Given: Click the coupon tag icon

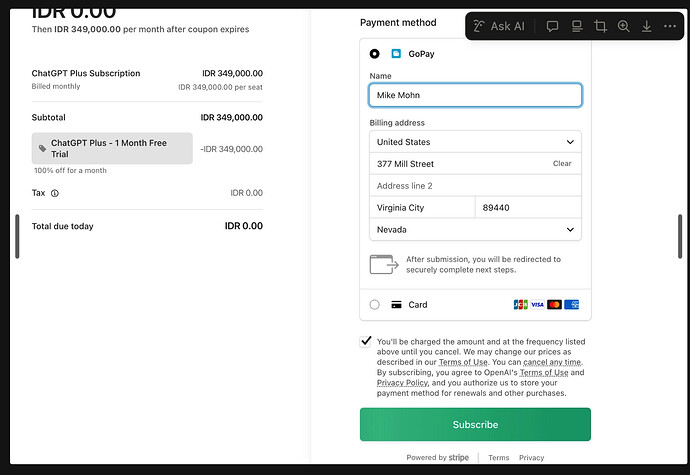Looking at the screenshot, I should click(x=42, y=148).
